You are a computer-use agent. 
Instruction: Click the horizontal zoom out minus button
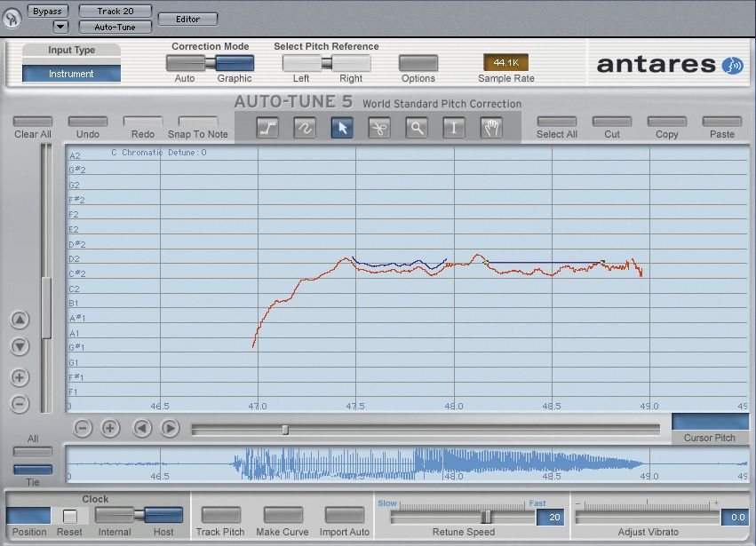point(83,428)
